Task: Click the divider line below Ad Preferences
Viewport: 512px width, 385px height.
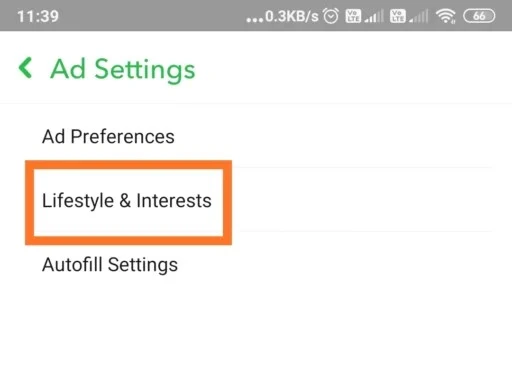Action: point(362,167)
